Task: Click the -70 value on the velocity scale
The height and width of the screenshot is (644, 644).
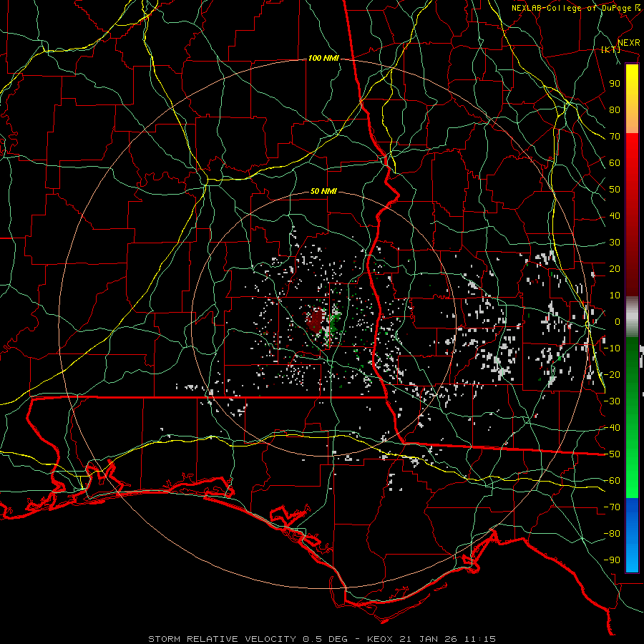Action: click(612, 507)
